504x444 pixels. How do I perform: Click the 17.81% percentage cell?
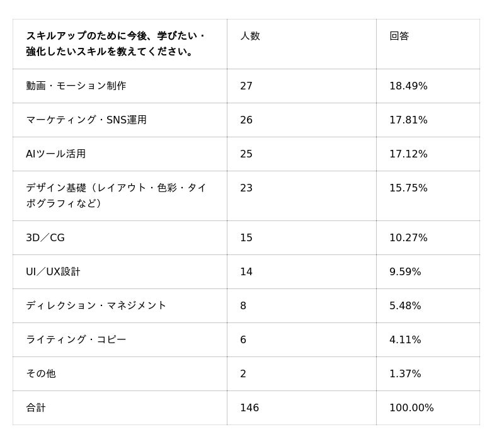408,120
